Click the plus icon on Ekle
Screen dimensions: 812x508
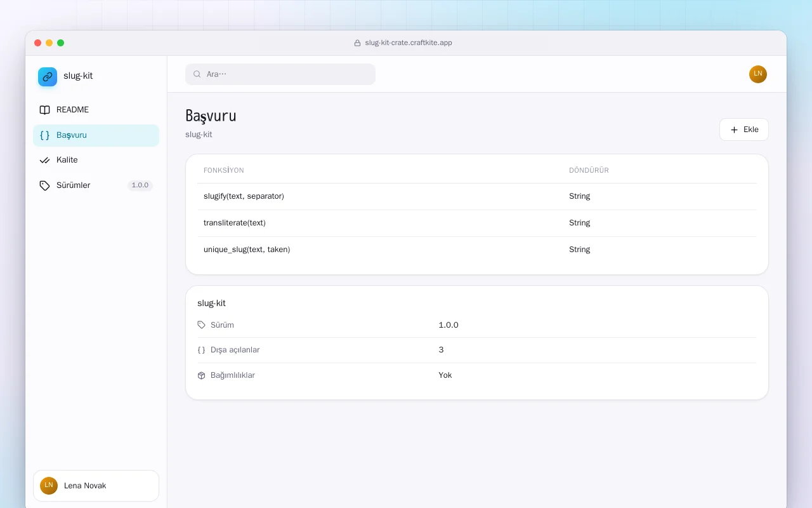pos(735,130)
